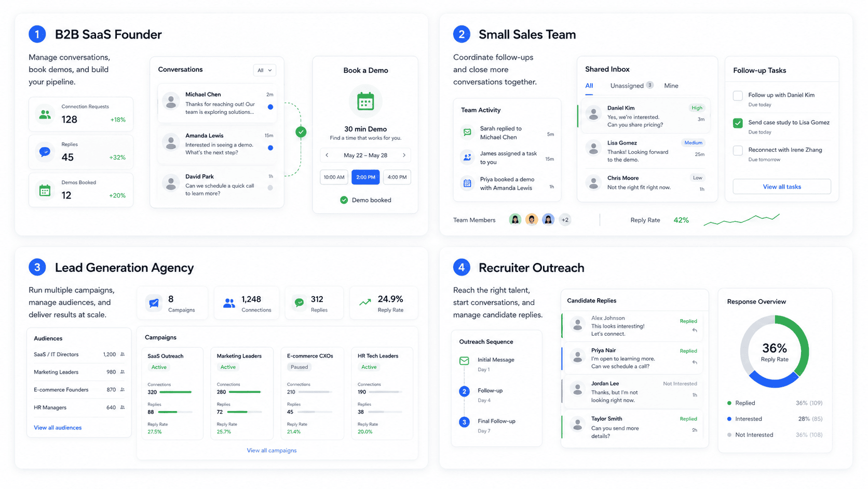The width and height of the screenshot is (868, 489).
Task: Toggle grey status dot on David Park's conversation
Action: pyautogui.click(x=270, y=188)
